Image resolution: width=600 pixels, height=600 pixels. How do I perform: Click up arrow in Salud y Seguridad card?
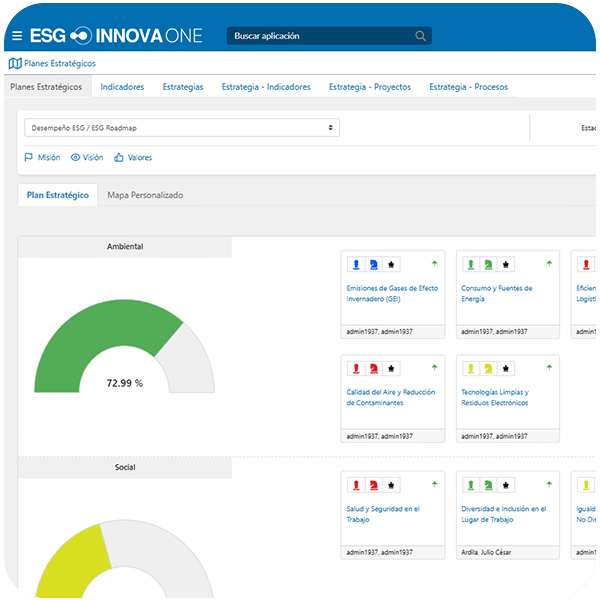434,484
